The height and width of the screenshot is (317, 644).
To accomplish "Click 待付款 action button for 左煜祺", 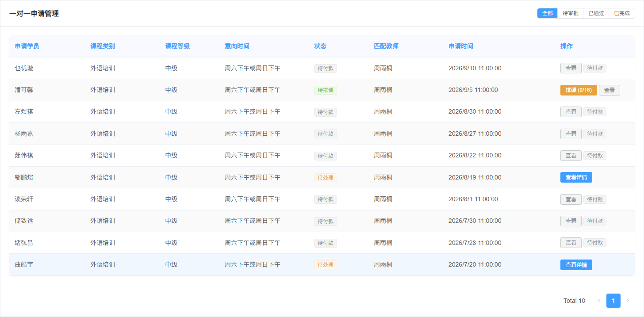I will coord(595,112).
